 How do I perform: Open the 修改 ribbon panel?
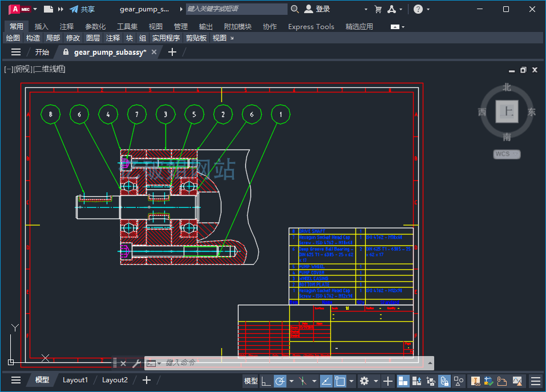coord(73,38)
